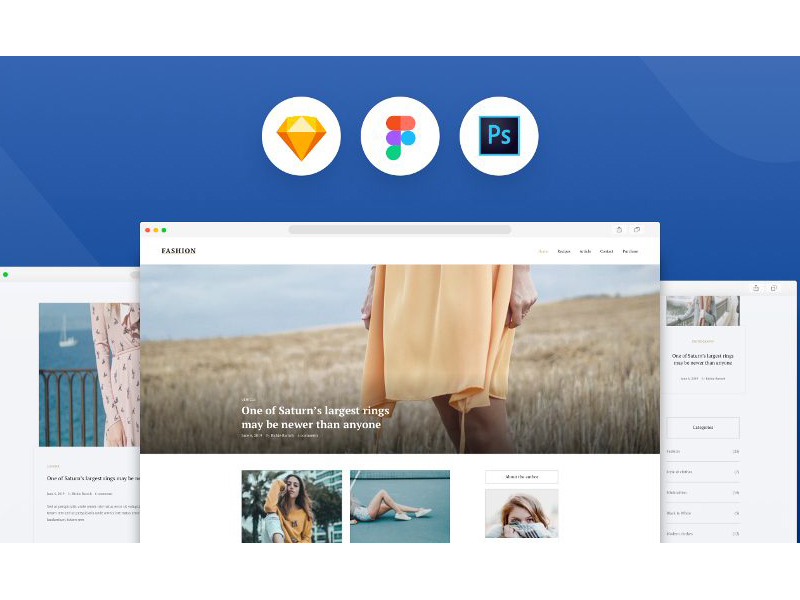The width and height of the screenshot is (800, 600).
Task: Select the first category row in right window
Action: click(703, 452)
